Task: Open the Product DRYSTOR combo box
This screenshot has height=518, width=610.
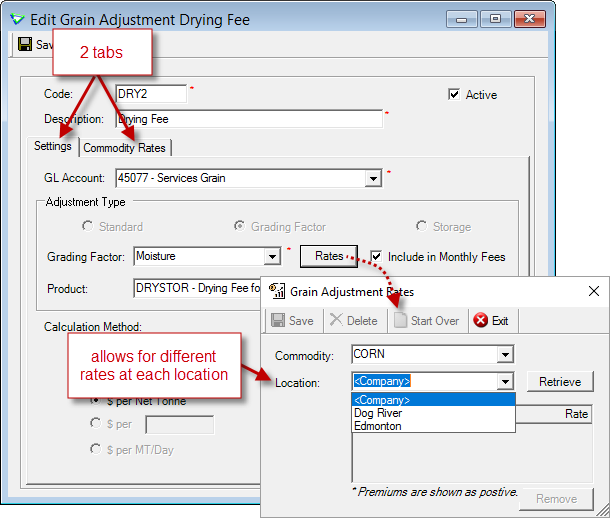Action: coord(198,288)
